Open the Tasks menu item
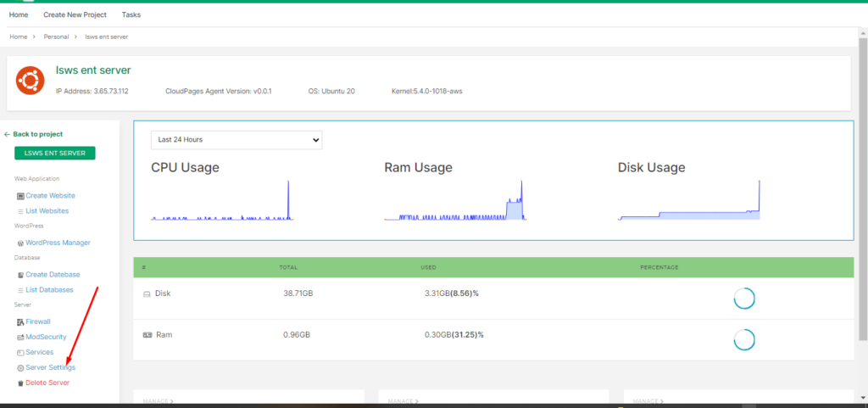Image resolution: width=868 pixels, height=408 pixels. (x=131, y=15)
